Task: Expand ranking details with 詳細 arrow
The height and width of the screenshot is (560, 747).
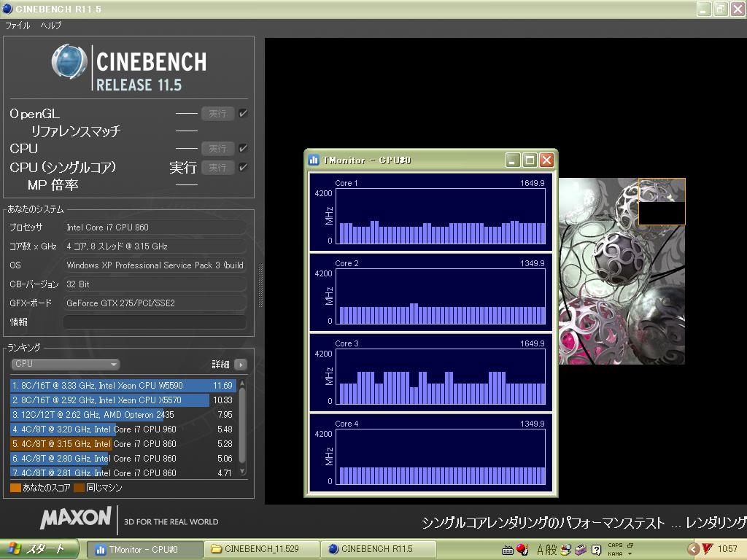Action: (x=240, y=364)
